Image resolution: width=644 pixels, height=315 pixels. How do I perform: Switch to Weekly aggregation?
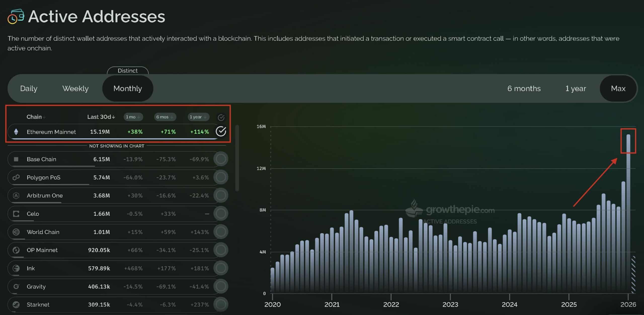(x=75, y=88)
